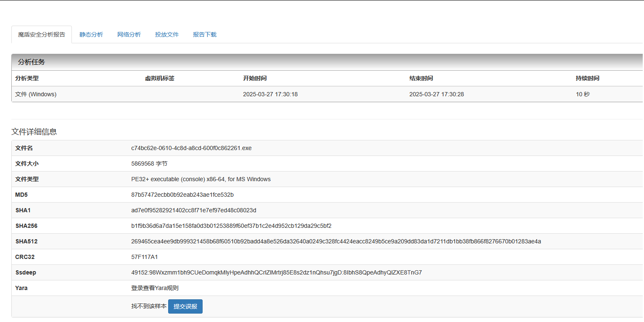Go to the 网络分析 tab
The height and width of the screenshot is (322, 644).
[x=129, y=34]
